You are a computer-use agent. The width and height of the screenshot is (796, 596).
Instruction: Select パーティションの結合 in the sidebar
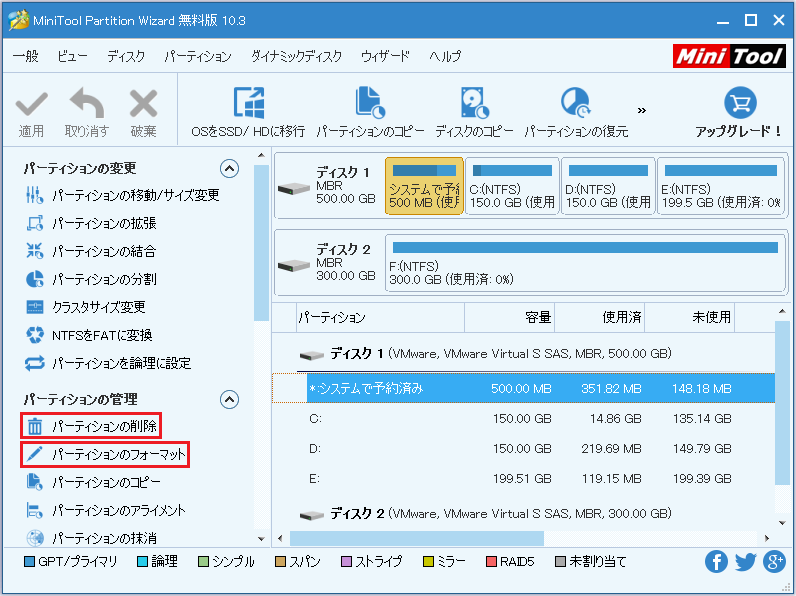[91, 251]
